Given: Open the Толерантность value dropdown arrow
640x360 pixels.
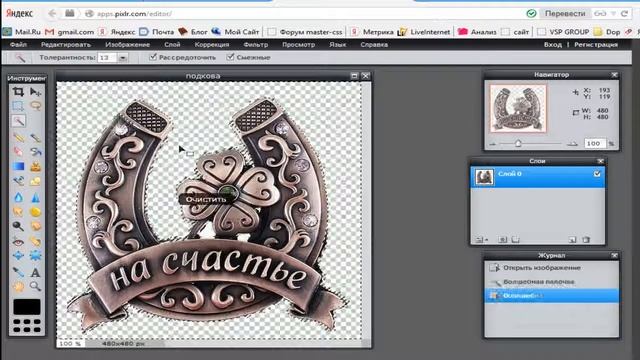Looking at the screenshot, I should [122, 58].
